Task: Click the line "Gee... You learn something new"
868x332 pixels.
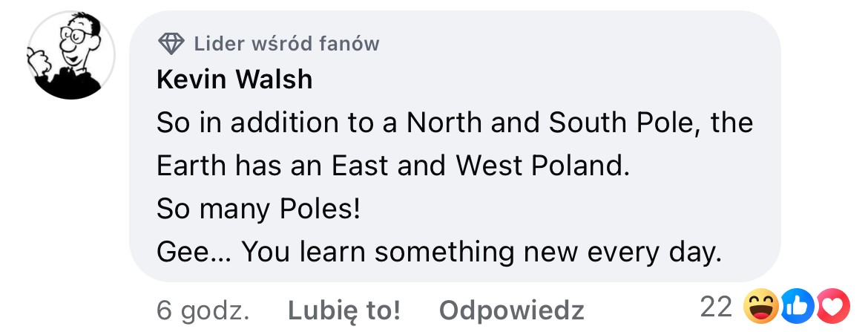Action: (x=438, y=253)
